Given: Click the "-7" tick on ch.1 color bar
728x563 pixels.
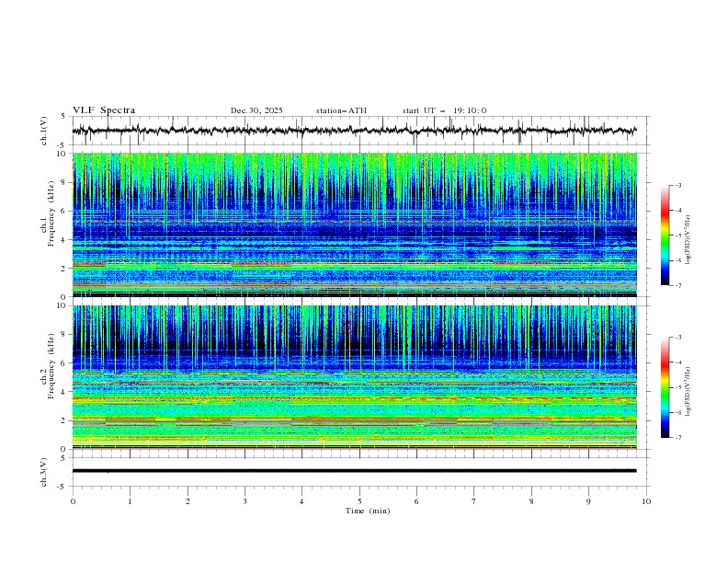Looking at the screenshot, I should click(678, 285).
